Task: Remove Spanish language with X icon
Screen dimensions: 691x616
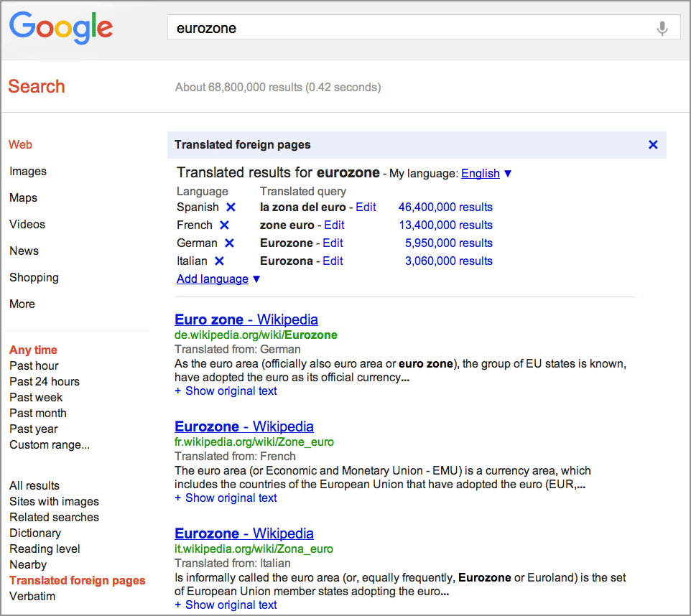Action: pyautogui.click(x=231, y=207)
